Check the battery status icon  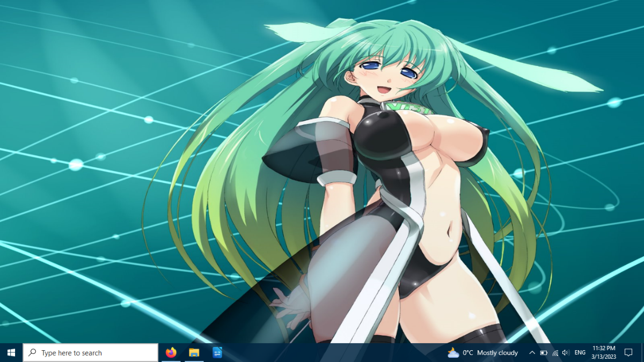[544, 353]
